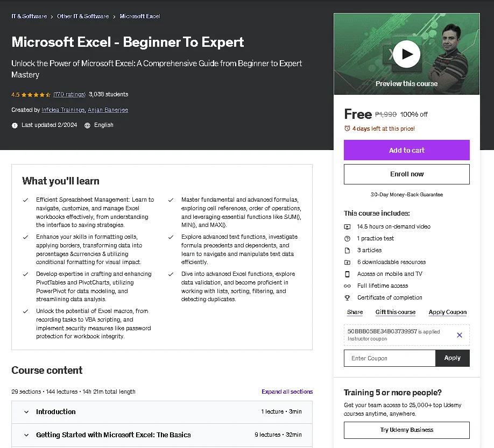The image size is (494, 448).
Task: Click the globe icon next to English
Action: [87, 125]
